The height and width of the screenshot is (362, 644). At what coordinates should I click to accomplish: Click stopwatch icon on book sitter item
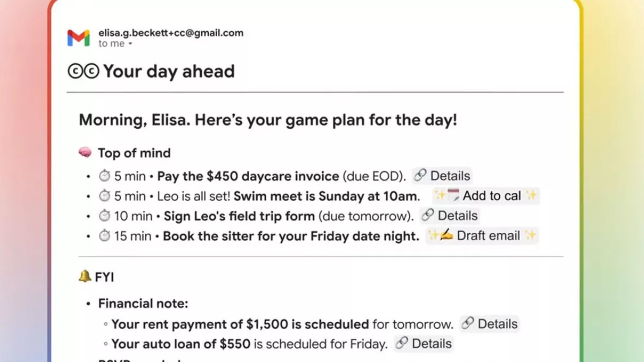(104, 235)
